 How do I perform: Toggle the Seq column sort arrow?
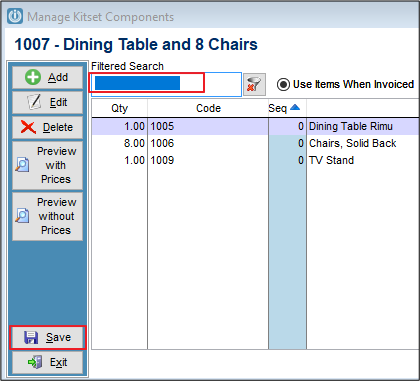coord(295,107)
